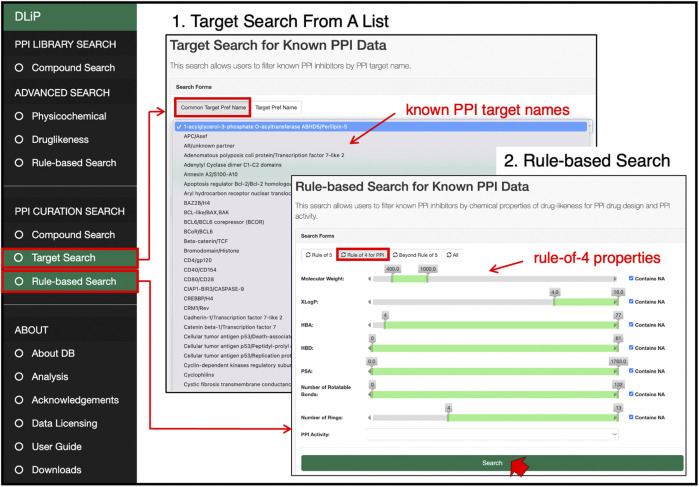Choose Beta-catenin/TCF target
This screenshot has width=699, height=487.
pos(206,241)
